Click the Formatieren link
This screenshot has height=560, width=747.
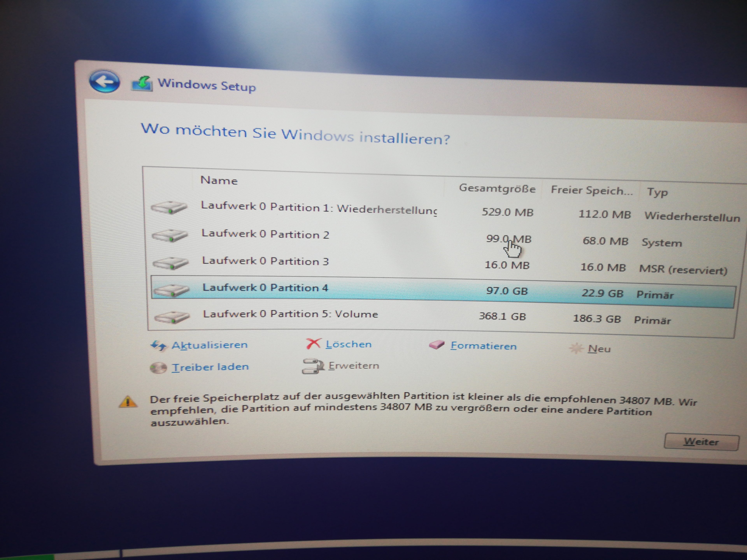(483, 346)
